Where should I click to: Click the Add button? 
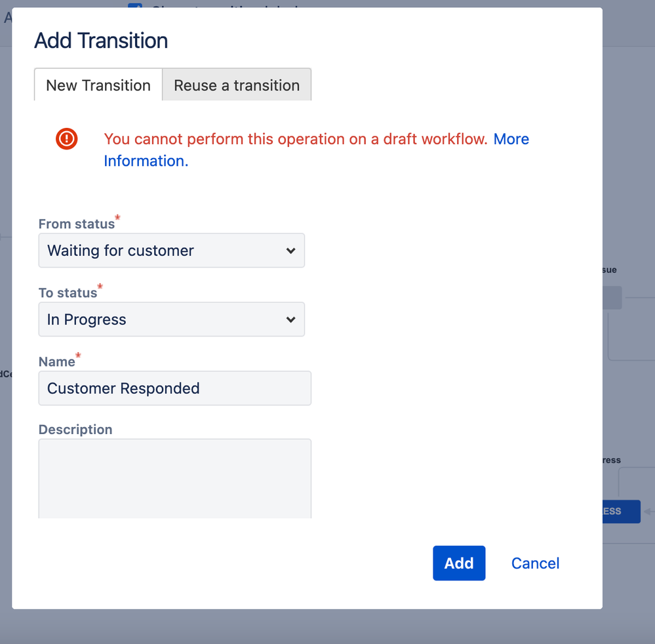click(x=459, y=563)
